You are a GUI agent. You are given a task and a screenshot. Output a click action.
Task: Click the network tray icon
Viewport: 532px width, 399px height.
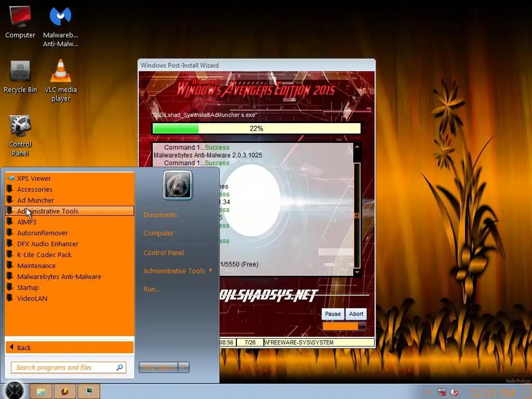(x=442, y=392)
